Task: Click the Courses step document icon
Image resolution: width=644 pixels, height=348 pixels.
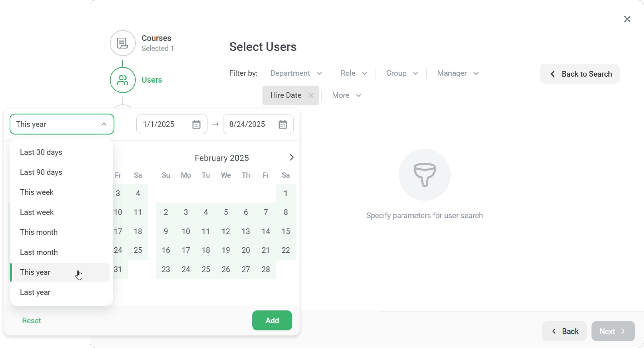Action: click(122, 43)
